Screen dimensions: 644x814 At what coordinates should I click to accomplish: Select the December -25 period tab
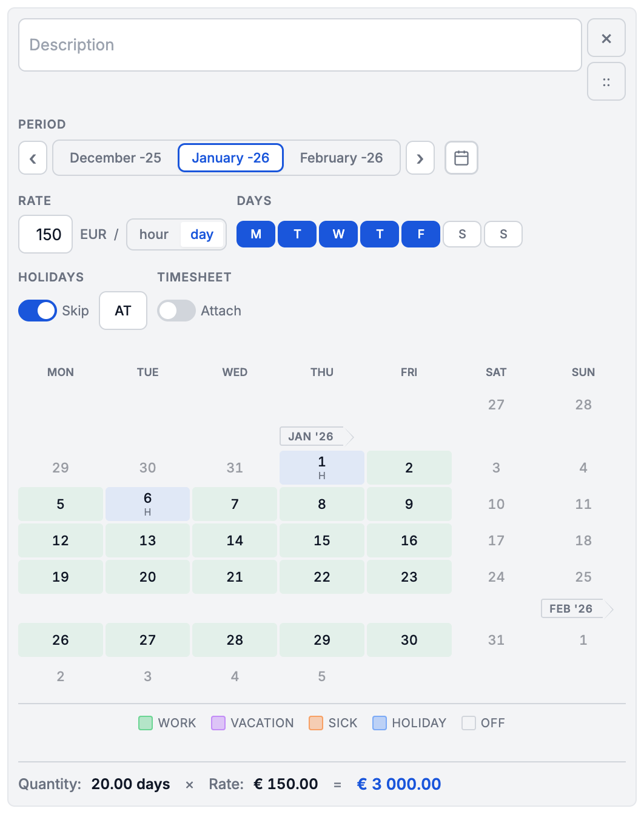(115, 158)
